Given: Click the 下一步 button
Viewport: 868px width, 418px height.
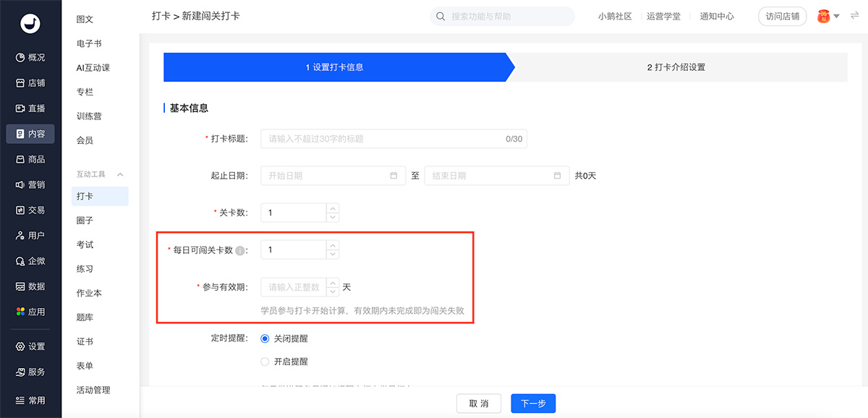Looking at the screenshot, I should [532, 404].
